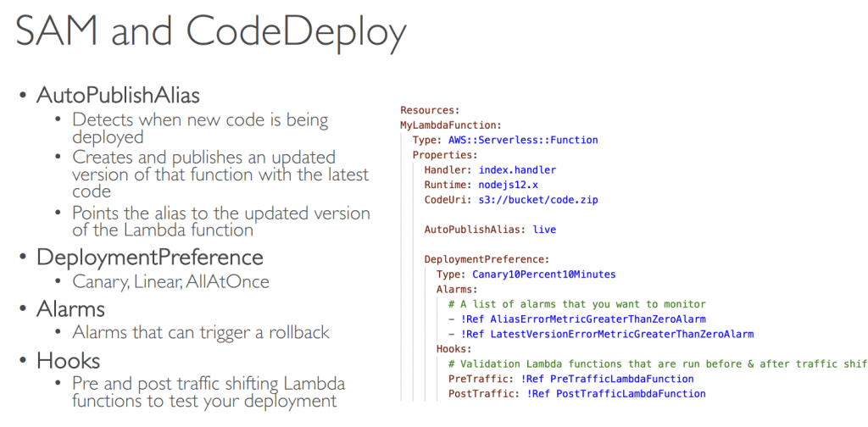Click the "Resources:" line in the code

pyautogui.click(x=430, y=110)
